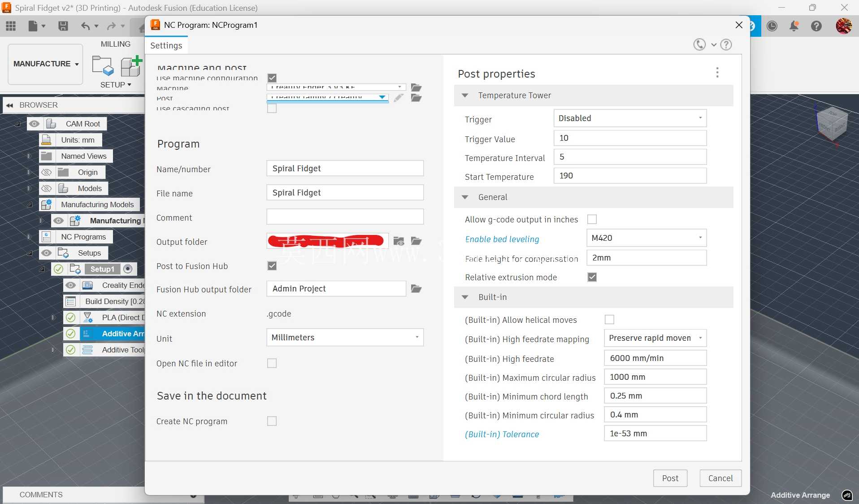The height and width of the screenshot is (504, 859).
Task: Browse Fusion Hub output folder
Action: (416, 289)
